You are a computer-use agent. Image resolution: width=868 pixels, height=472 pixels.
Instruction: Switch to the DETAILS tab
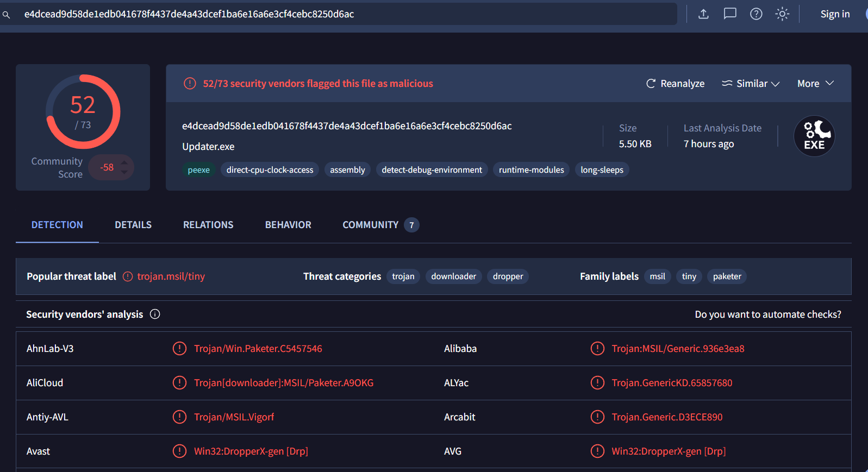[x=133, y=225]
